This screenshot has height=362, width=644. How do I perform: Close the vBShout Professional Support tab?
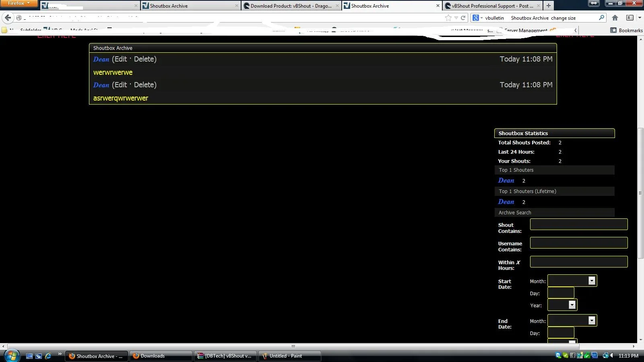pos(538,6)
